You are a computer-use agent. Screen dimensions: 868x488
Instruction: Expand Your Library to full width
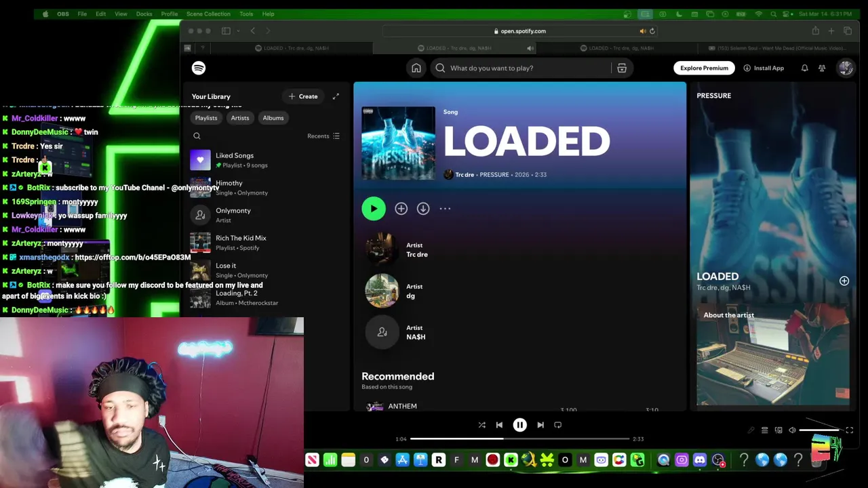(x=336, y=96)
